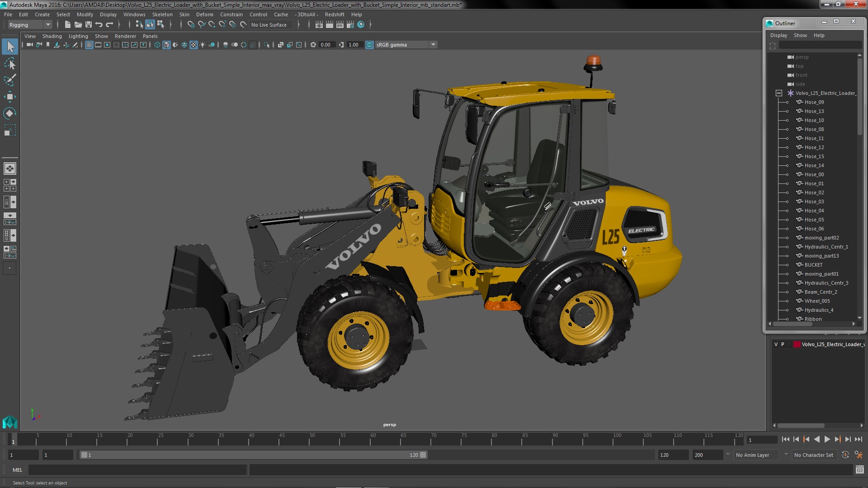
Task: Select BUCKET in the Outliner
Action: click(813, 265)
